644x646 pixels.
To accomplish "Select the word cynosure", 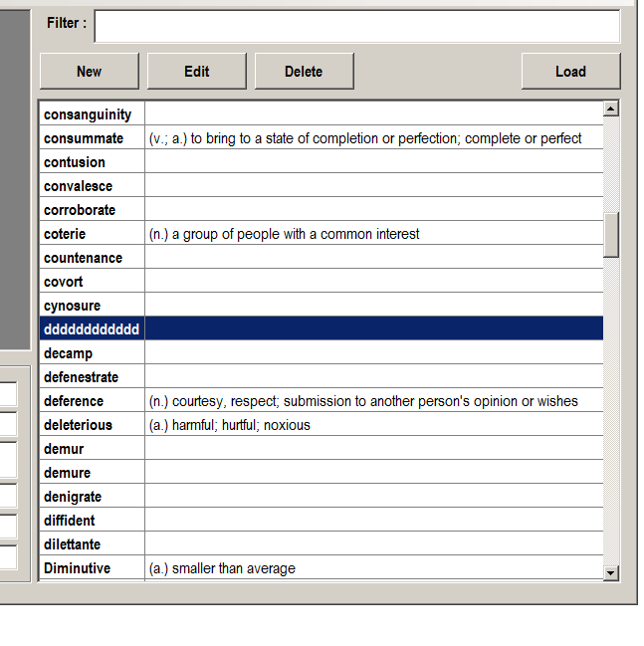I will (72, 306).
